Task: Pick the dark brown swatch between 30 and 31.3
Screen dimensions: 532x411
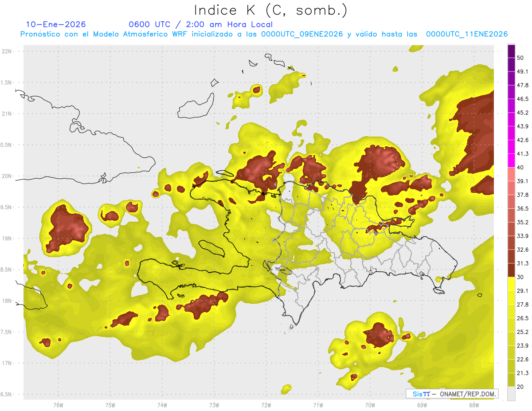Action: pyautogui.click(x=511, y=270)
